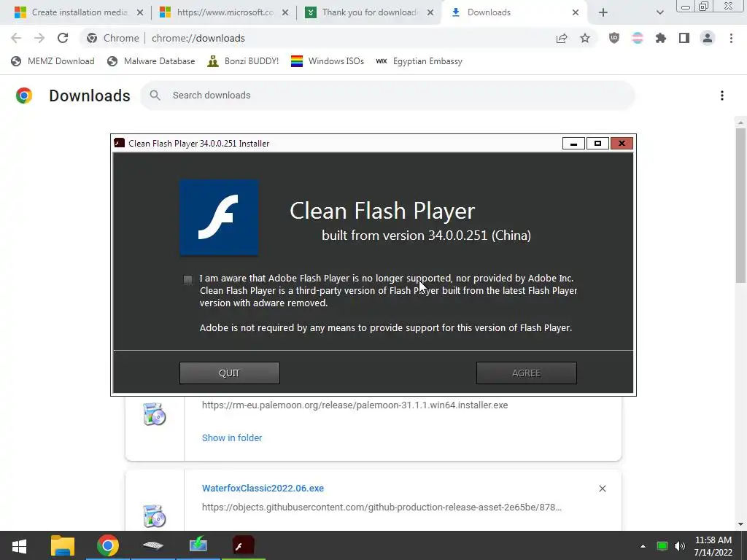Close the Downloads tab
The image size is (747, 560).
(x=576, y=12)
